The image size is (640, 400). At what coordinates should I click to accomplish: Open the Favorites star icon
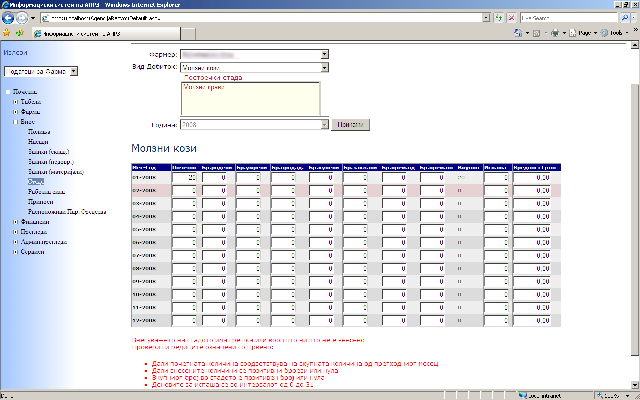(8, 34)
